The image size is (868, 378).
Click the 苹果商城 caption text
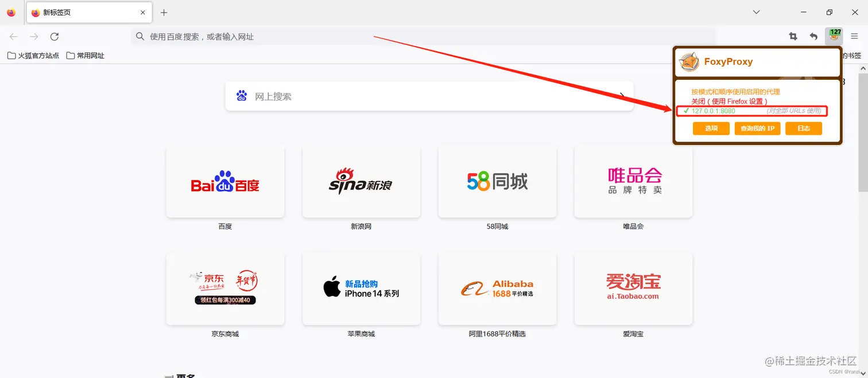pyautogui.click(x=361, y=334)
